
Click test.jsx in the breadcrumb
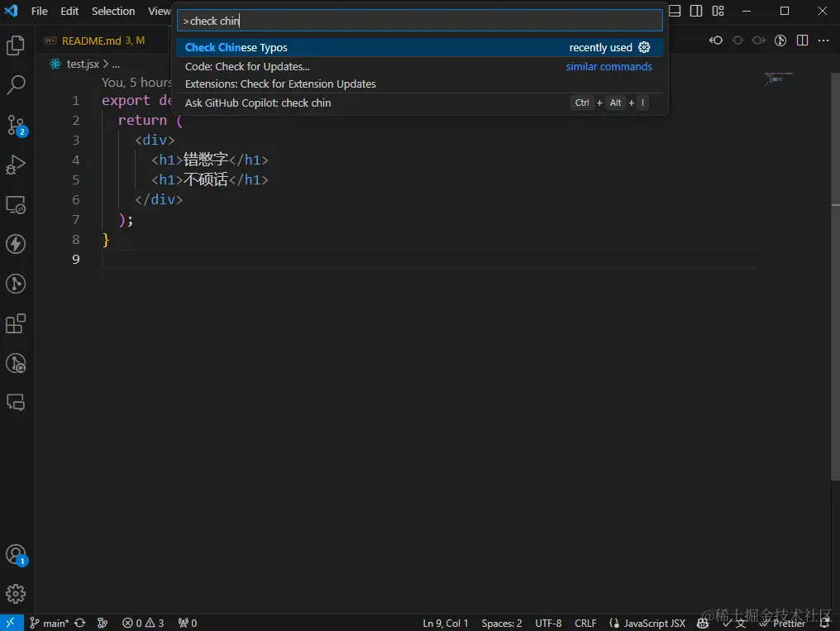point(83,64)
